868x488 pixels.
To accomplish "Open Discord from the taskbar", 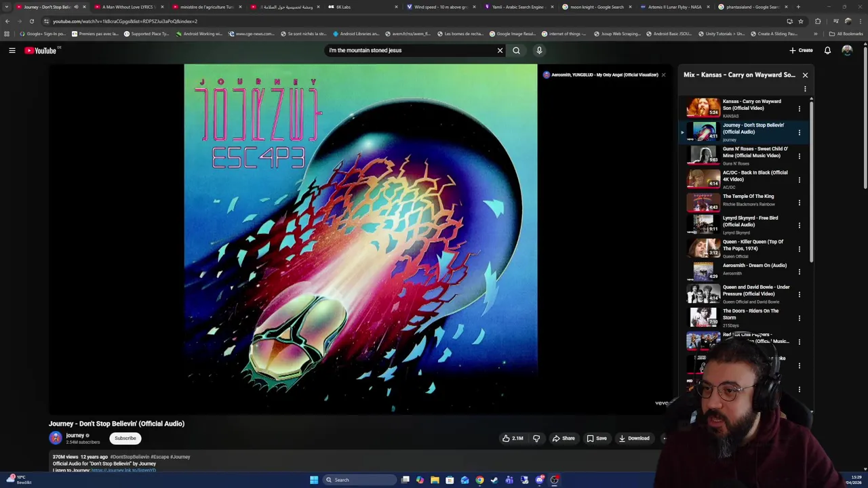I will [539, 480].
